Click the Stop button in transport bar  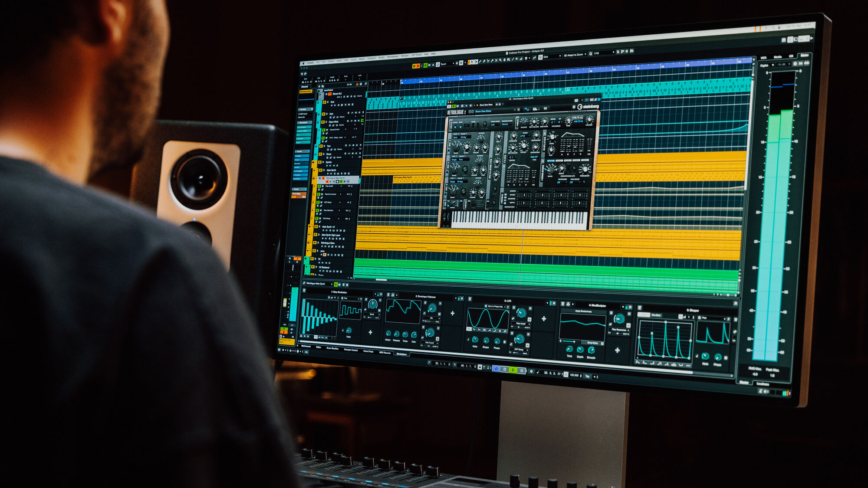(x=505, y=369)
